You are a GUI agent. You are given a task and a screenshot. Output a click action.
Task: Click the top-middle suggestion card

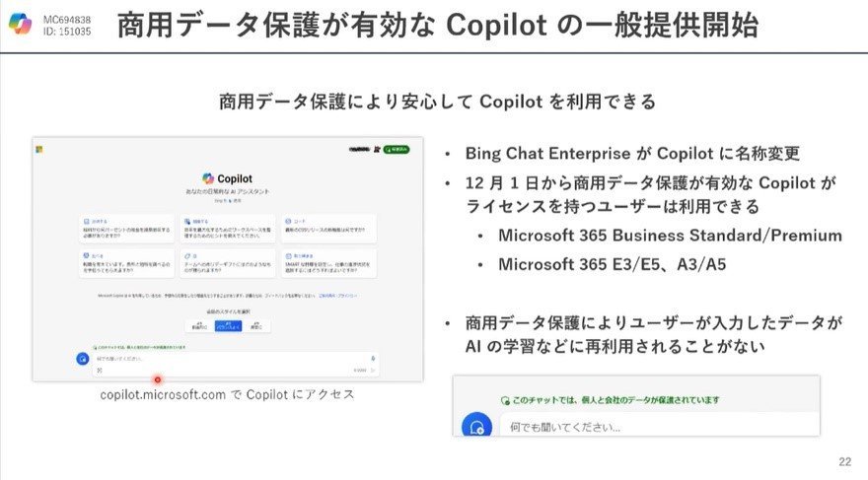pyautogui.click(x=228, y=229)
